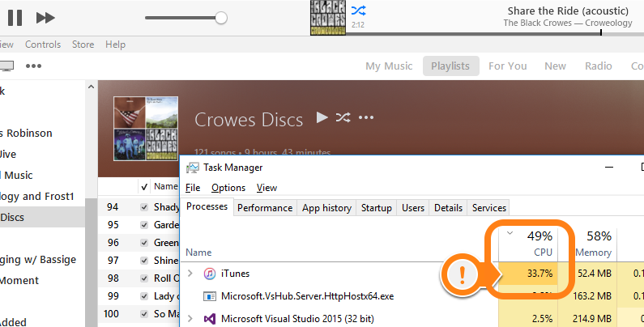644x327 pixels.
Task: Uncheck song number 99's checkbox
Action: 144,296
